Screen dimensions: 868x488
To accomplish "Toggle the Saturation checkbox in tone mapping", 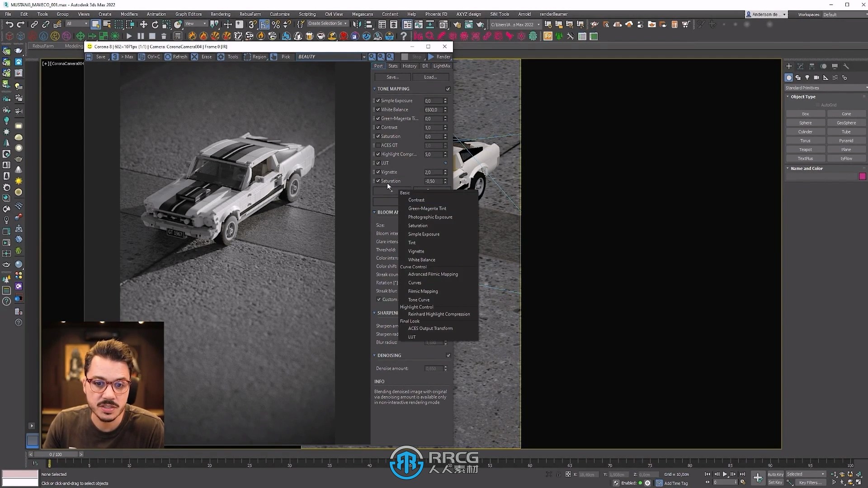I will pyautogui.click(x=378, y=136).
